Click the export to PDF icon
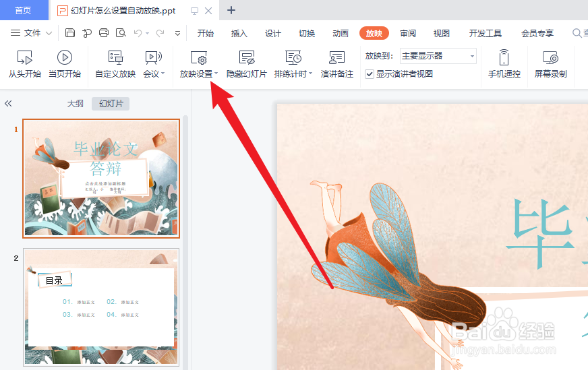The image size is (588, 370). tap(87, 33)
